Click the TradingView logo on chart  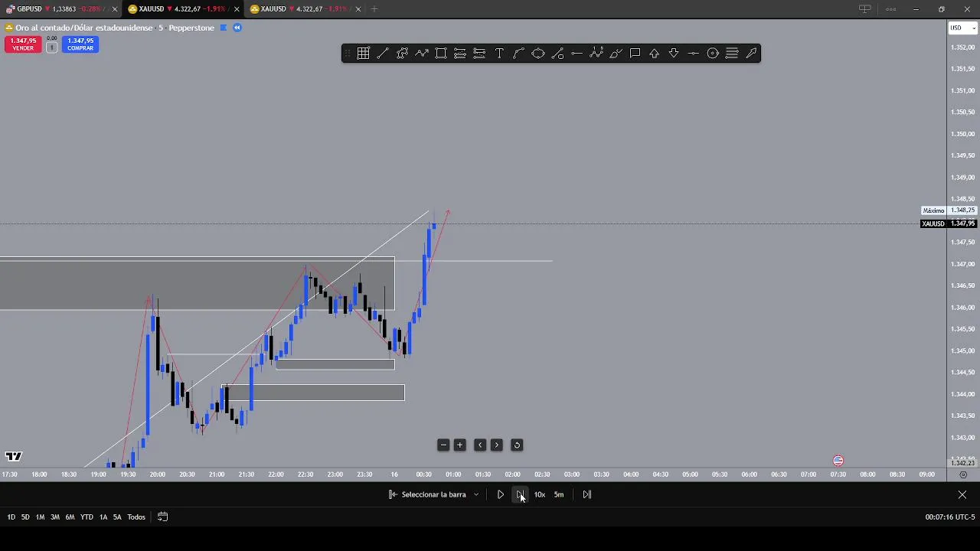(x=13, y=456)
